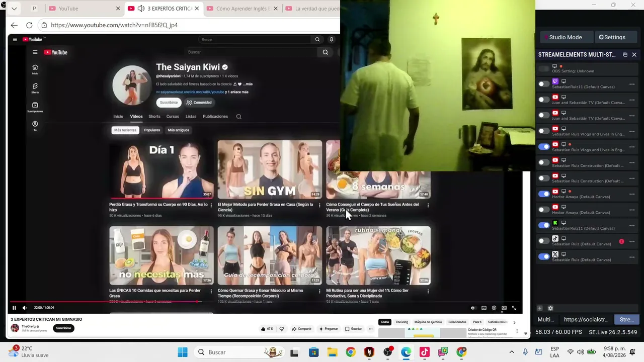Open Shorts in the YouTube left sidebar

pyautogui.click(x=35, y=88)
